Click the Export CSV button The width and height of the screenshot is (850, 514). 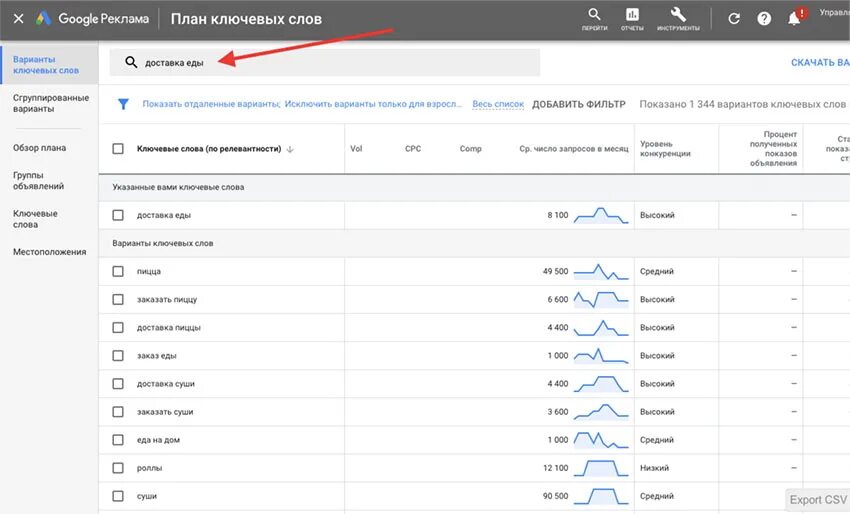[818, 500]
